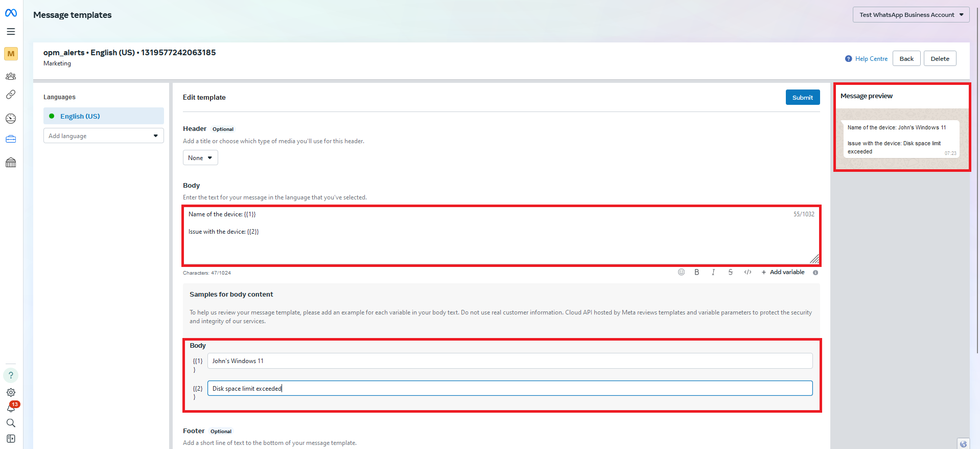Focus the {{1}} sample input field
The width and height of the screenshot is (980, 449).
510,361
